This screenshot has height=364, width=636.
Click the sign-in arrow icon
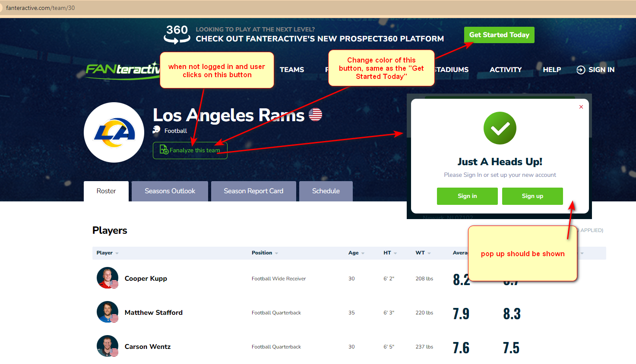tap(581, 70)
